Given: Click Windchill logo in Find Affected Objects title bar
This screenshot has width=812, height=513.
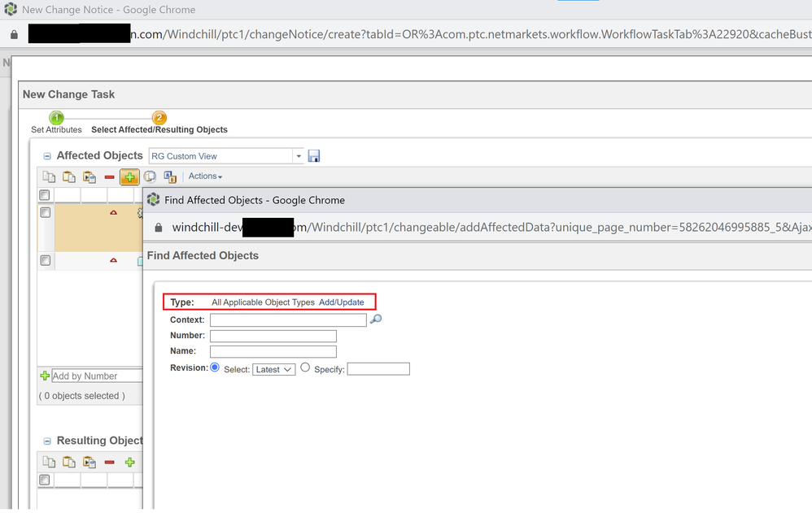Looking at the screenshot, I should coord(153,199).
